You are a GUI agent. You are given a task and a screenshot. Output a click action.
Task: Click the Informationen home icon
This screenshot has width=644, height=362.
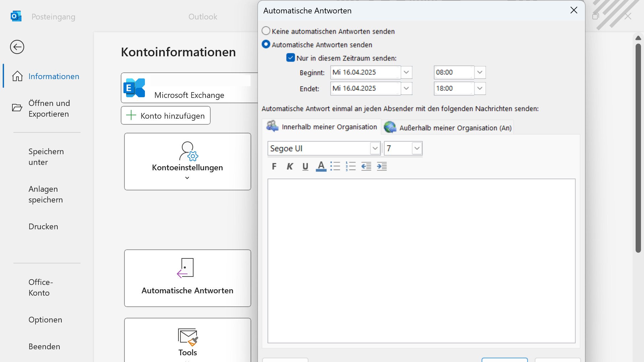(x=17, y=76)
